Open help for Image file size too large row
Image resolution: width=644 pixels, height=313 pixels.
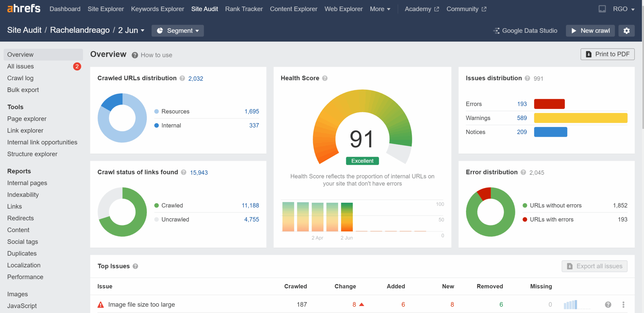pyautogui.click(x=608, y=304)
